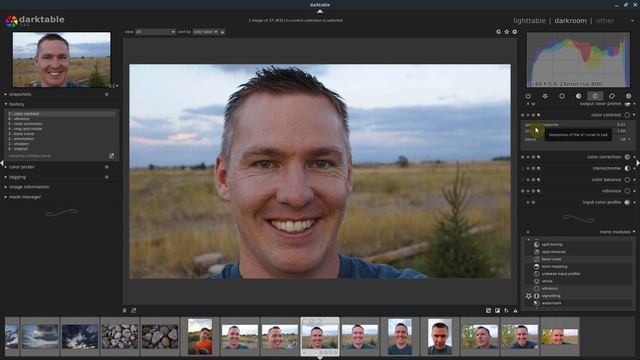Collapse the history panel
640x360 pixels.
click(16, 104)
